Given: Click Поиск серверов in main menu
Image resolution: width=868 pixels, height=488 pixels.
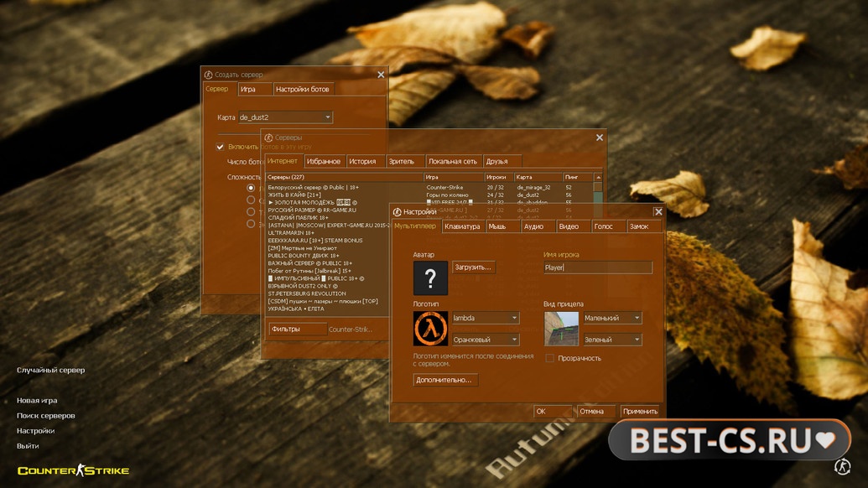Looking at the screenshot, I should [46, 416].
